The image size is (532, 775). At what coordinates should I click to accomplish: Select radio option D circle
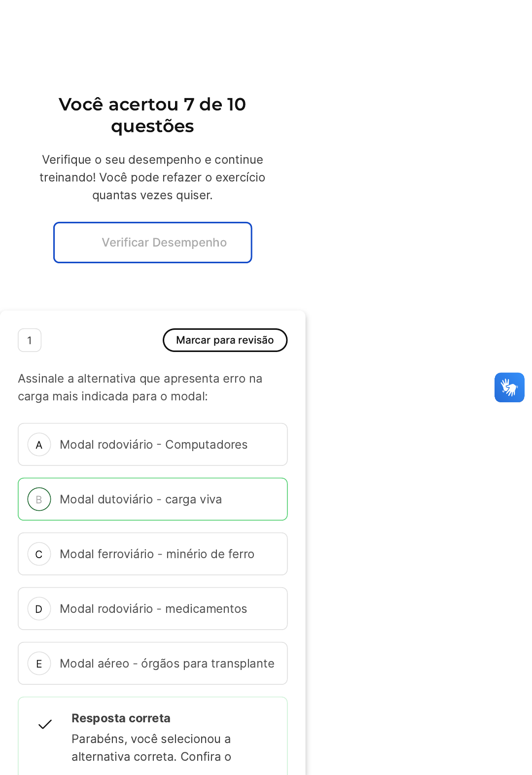[39, 609]
